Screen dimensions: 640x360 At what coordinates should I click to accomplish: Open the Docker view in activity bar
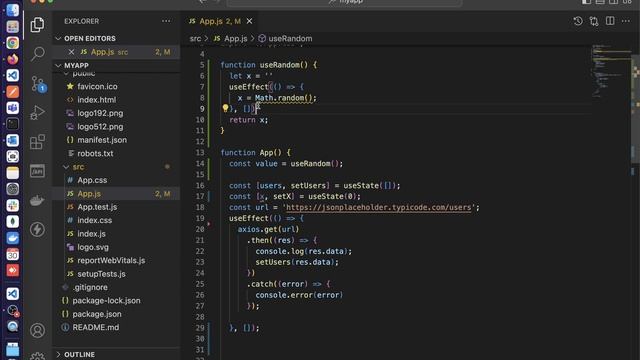37,200
